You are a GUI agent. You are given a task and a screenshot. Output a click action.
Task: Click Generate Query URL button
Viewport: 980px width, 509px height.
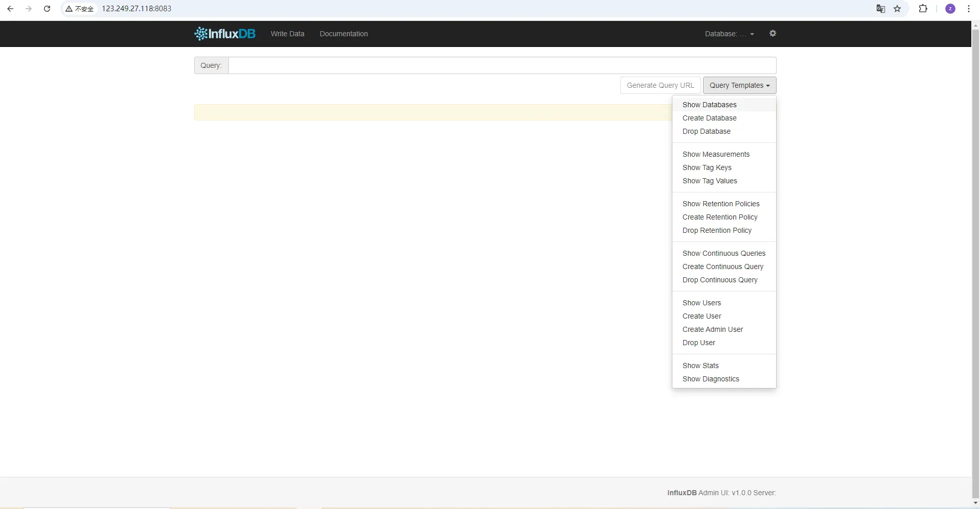click(660, 85)
